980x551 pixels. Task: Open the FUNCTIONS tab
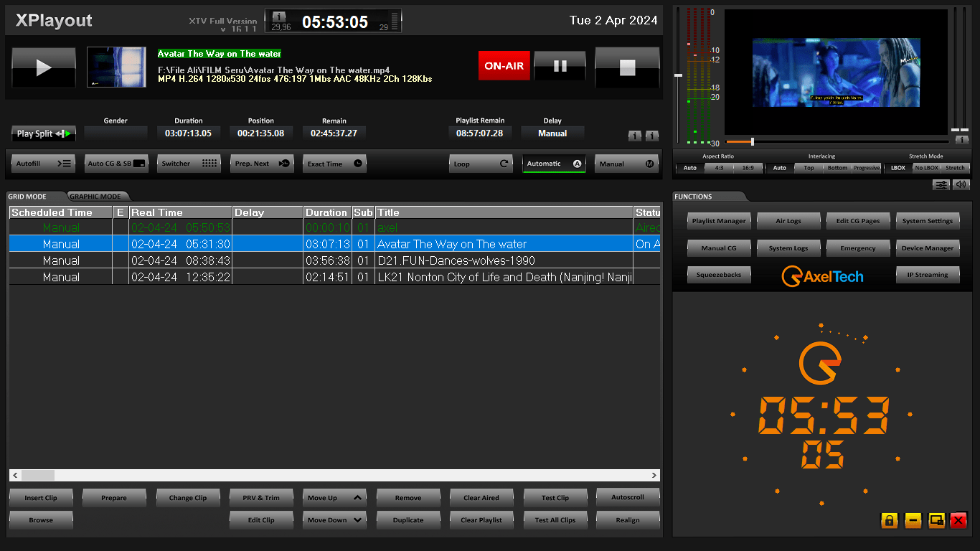tap(694, 197)
